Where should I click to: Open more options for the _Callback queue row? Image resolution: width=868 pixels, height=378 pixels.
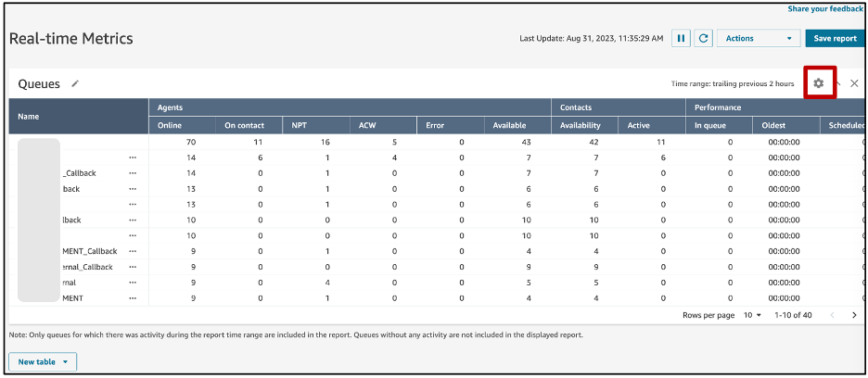[133, 173]
